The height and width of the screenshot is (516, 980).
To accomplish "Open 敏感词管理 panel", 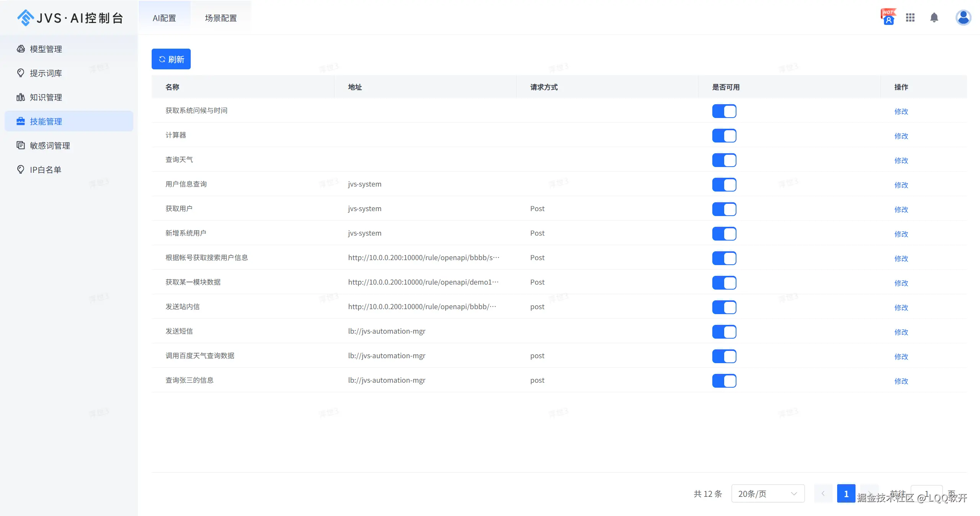I will point(49,145).
